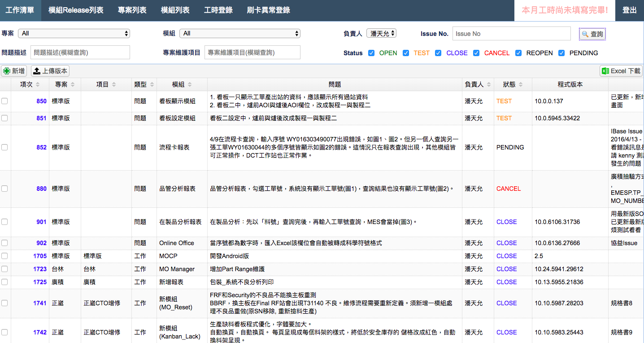This screenshot has width=644, height=343.
Task: Toggle the CLOSE status checkbox
Action: coord(439,53)
